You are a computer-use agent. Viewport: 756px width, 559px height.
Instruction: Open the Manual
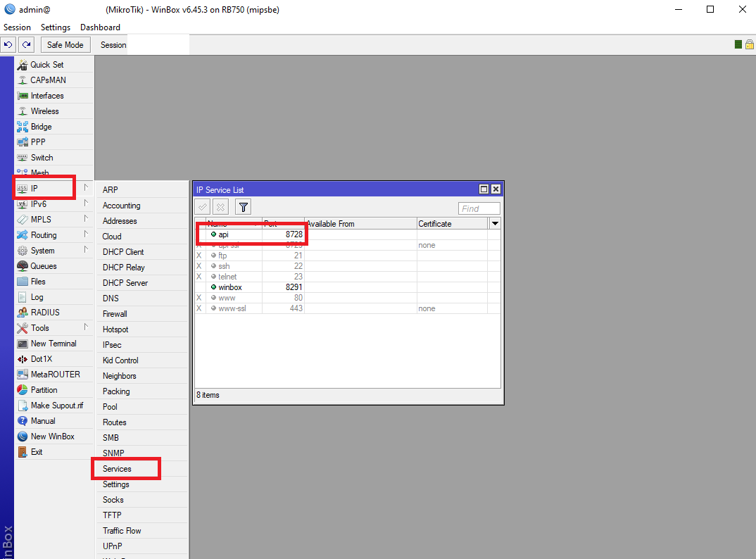click(x=53, y=420)
